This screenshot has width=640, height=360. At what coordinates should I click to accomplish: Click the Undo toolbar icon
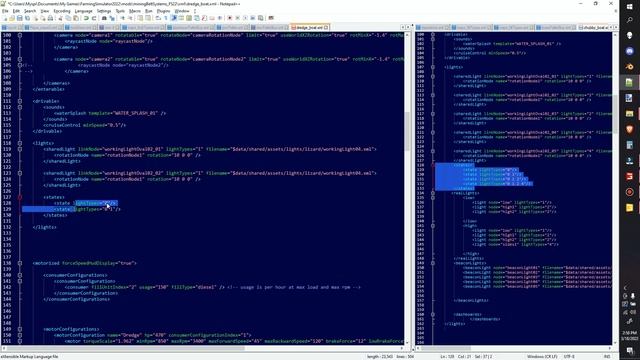[x=86, y=18]
